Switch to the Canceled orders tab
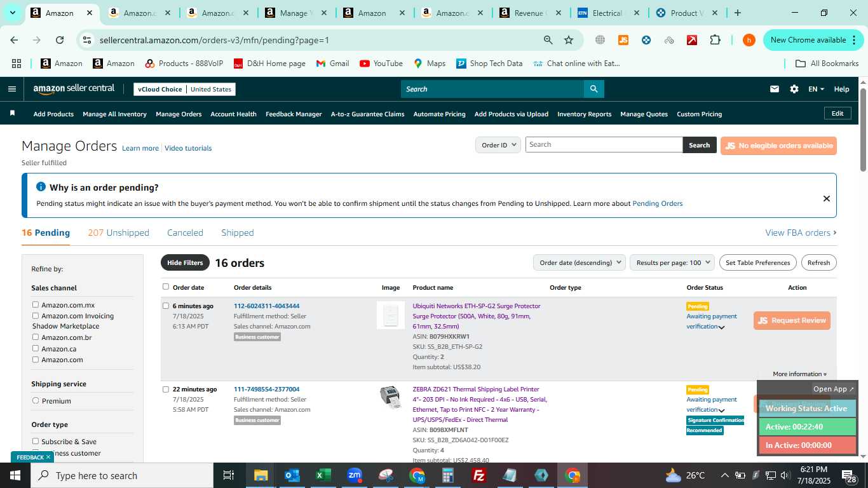Image resolution: width=868 pixels, height=488 pixels. 185,233
